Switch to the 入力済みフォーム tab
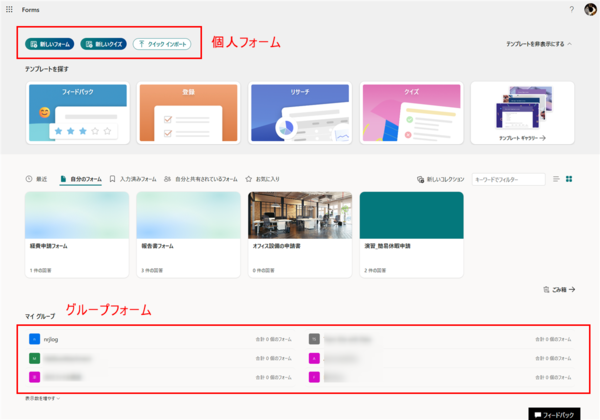Screen dimensions: 600x420 point(133,179)
